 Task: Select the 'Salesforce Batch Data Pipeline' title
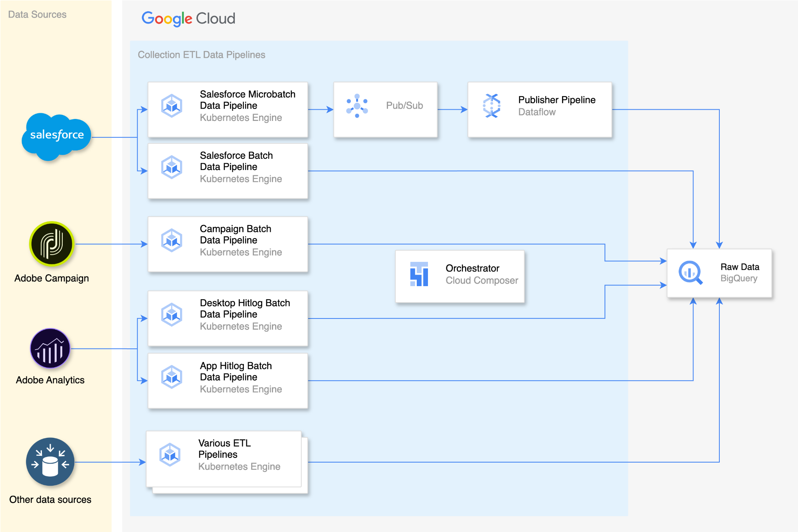(x=236, y=161)
